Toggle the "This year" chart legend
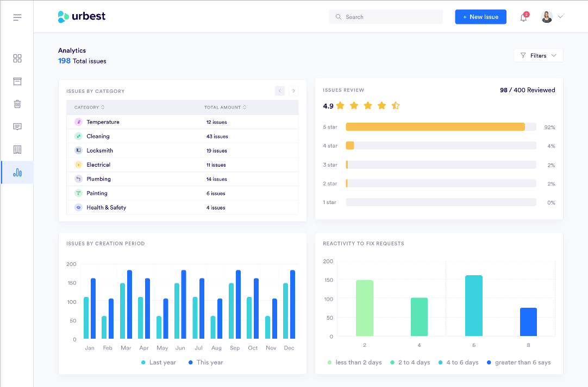Image resolution: width=588 pixels, height=387 pixels. [x=205, y=362]
